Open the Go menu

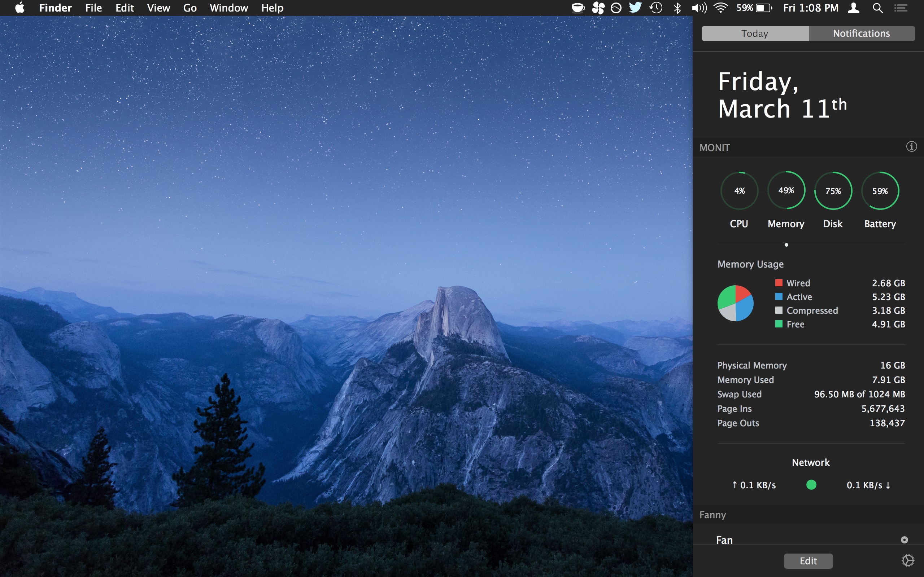click(x=190, y=8)
